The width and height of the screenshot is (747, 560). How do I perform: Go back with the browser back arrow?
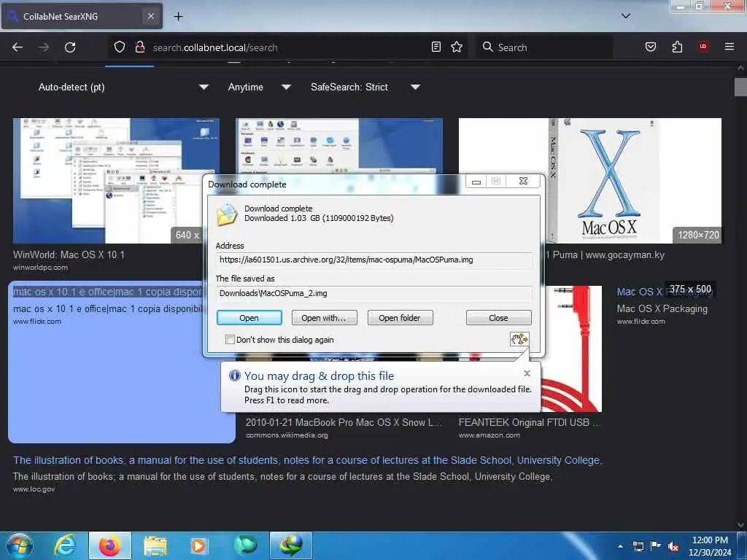pyautogui.click(x=18, y=47)
